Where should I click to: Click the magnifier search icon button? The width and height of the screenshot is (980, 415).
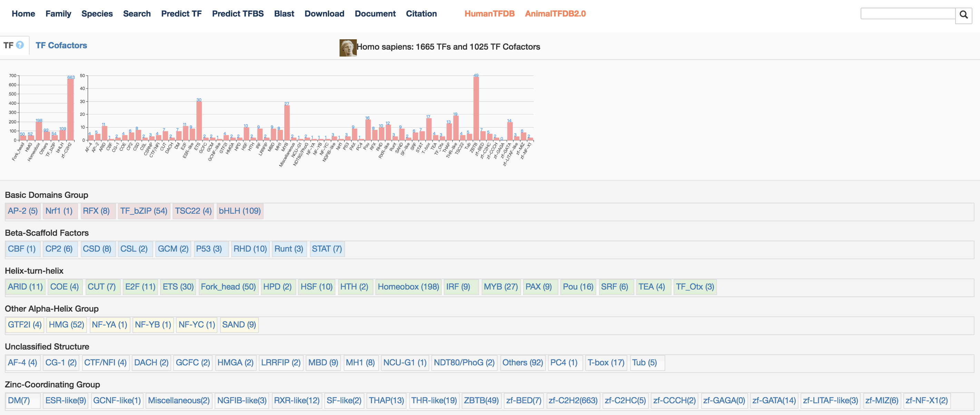click(x=963, y=15)
